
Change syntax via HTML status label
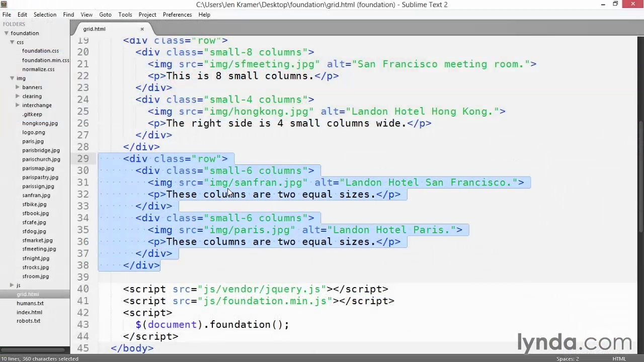pos(619,359)
